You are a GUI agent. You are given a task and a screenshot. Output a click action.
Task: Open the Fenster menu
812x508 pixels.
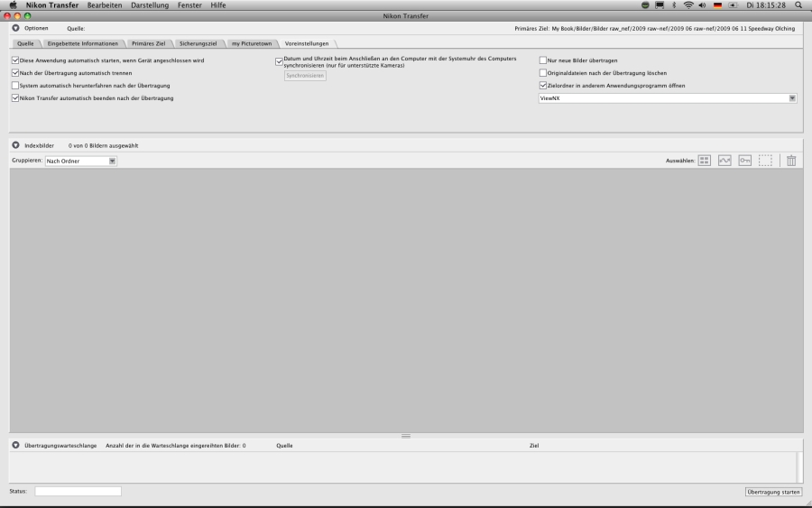click(189, 5)
